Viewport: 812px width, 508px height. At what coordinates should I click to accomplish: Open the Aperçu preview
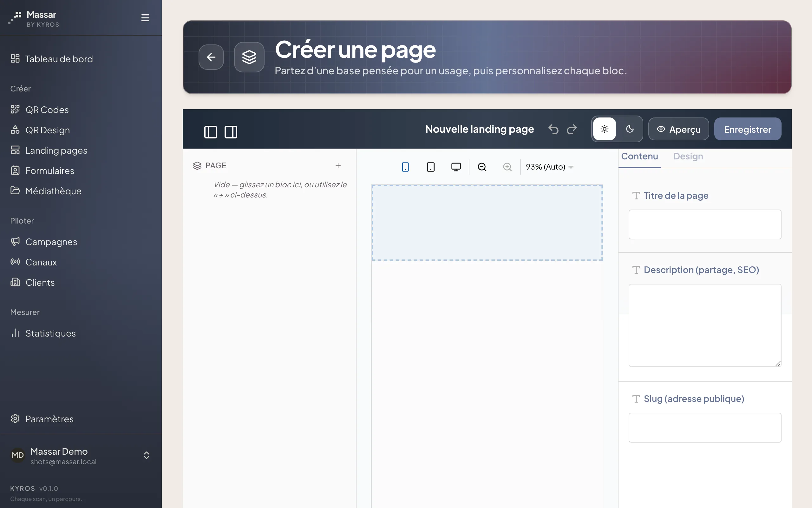(678, 129)
